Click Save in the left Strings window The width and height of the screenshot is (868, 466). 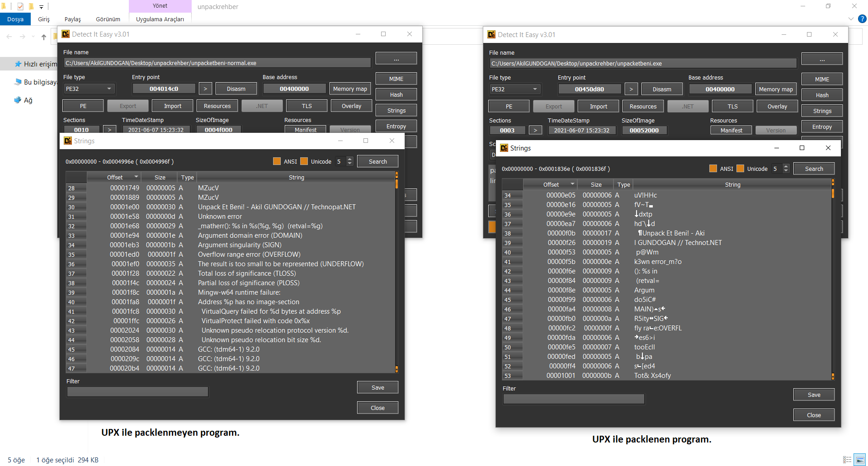coord(378,387)
